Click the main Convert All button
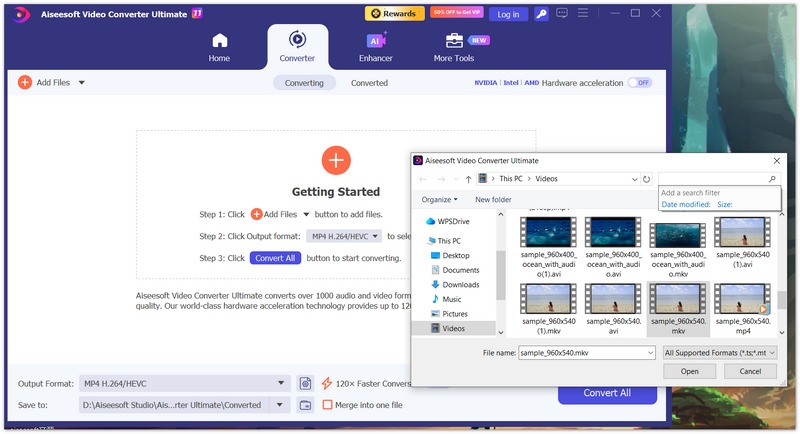Image resolution: width=800 pixels, height=434 pixels. tap(607, 394)
